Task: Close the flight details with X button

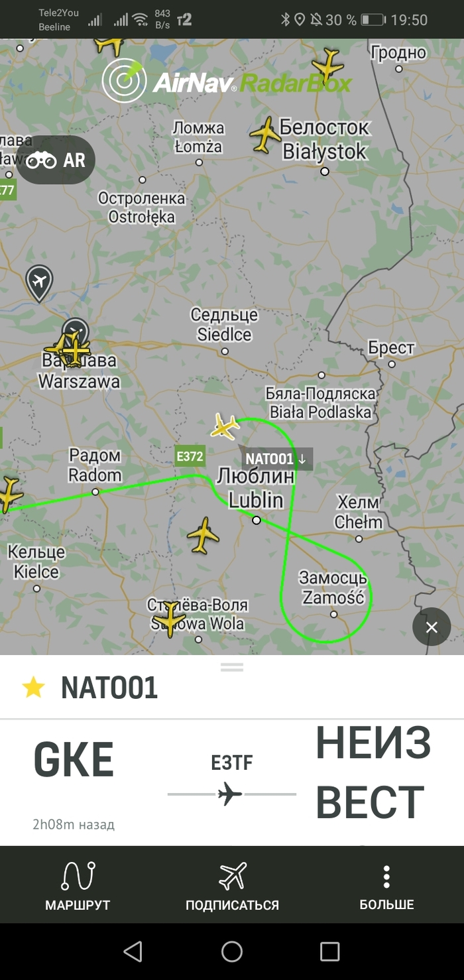Action: 432,627
